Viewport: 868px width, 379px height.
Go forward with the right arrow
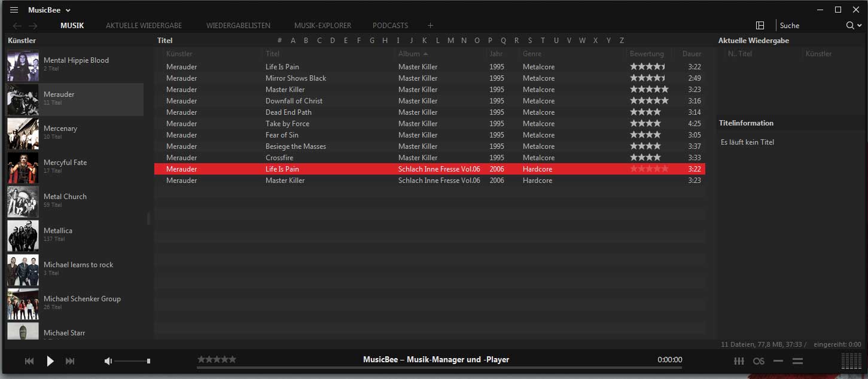(33, 26)
